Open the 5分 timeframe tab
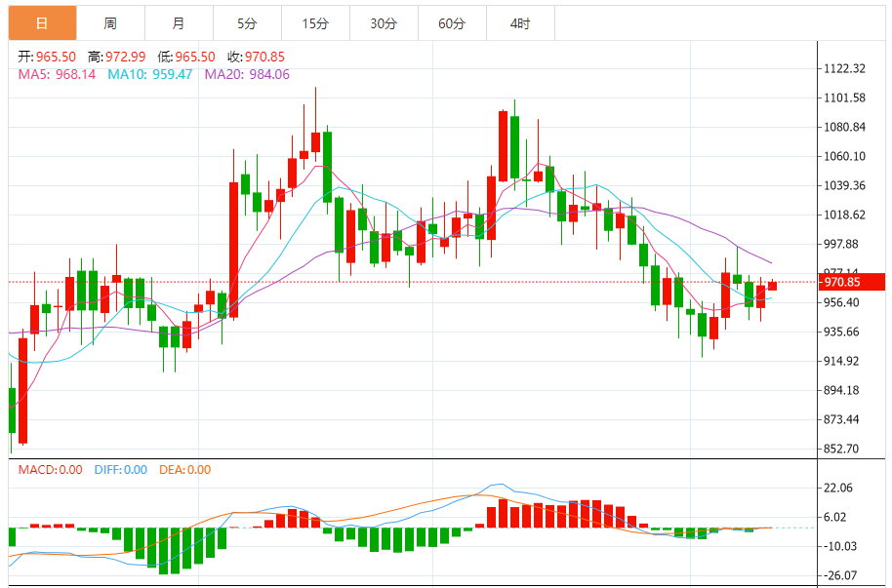Image resolution: width=892 pixels, height=588 pixels. pyautogui.click(x=247, y=23)
